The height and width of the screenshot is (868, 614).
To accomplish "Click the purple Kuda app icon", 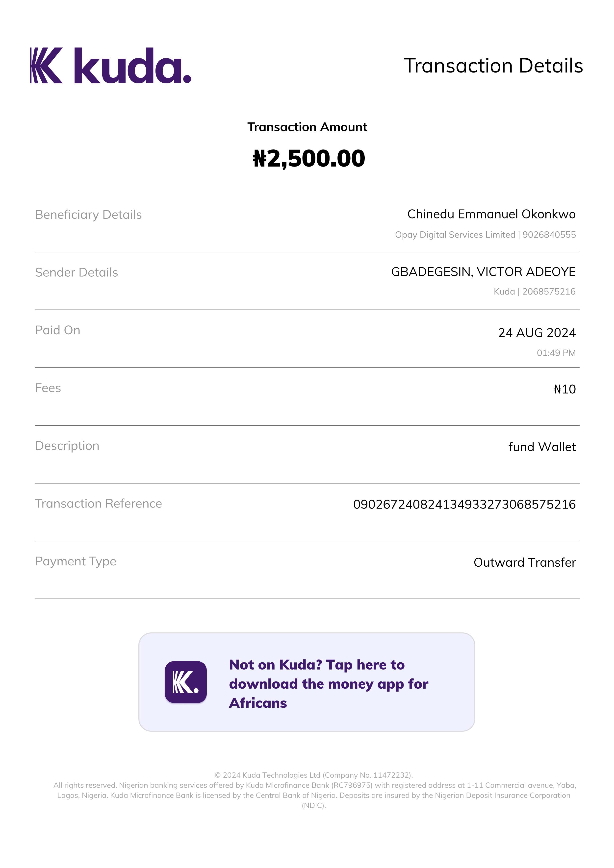I will (185, 682).
